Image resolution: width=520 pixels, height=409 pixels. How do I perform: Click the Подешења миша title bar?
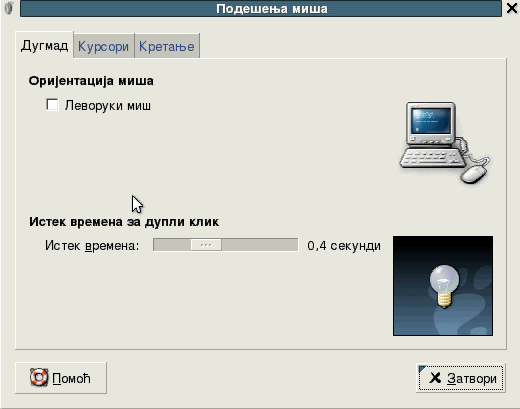tap(261, 9)
